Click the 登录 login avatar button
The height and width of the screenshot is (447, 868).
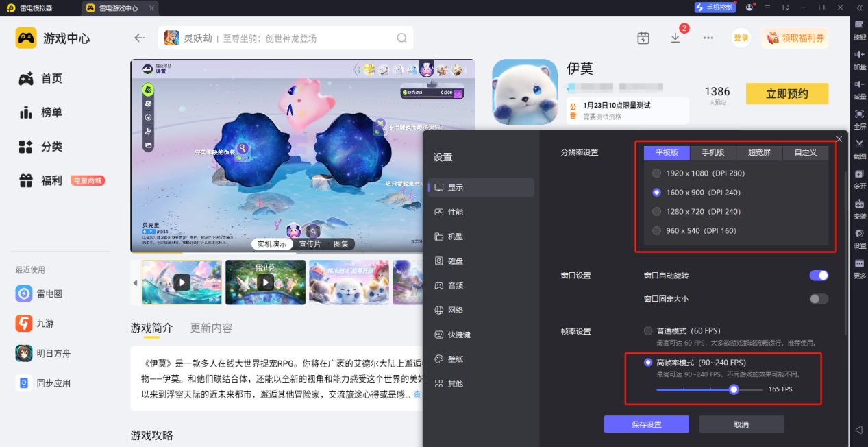[741, 38]
